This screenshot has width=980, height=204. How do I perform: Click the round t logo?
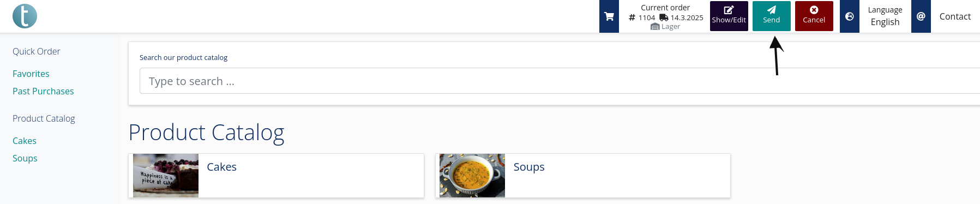point(25,16)
